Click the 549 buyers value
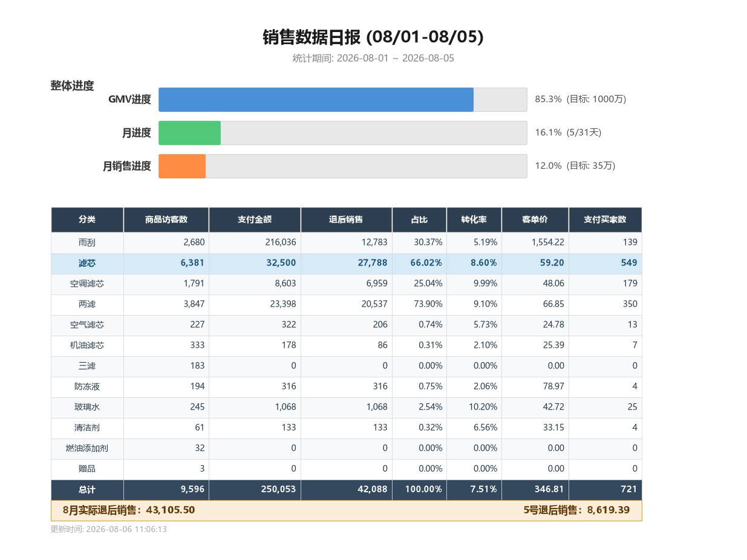The height and width of the screenshot is (560, 747). click(x=629, y=263)
